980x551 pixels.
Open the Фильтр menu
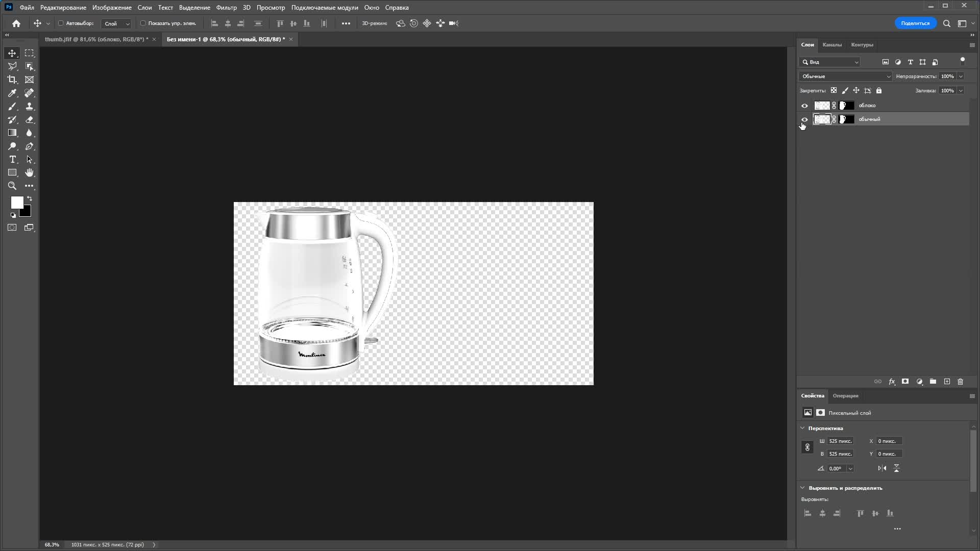pyautogui.click(x=226, y=8)
